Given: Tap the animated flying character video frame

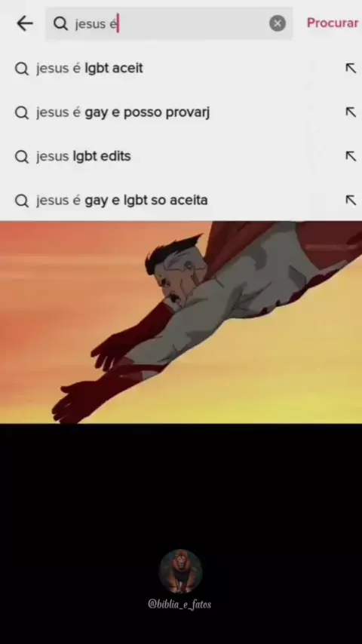Looking at the screenshot, I should [181, 323].
